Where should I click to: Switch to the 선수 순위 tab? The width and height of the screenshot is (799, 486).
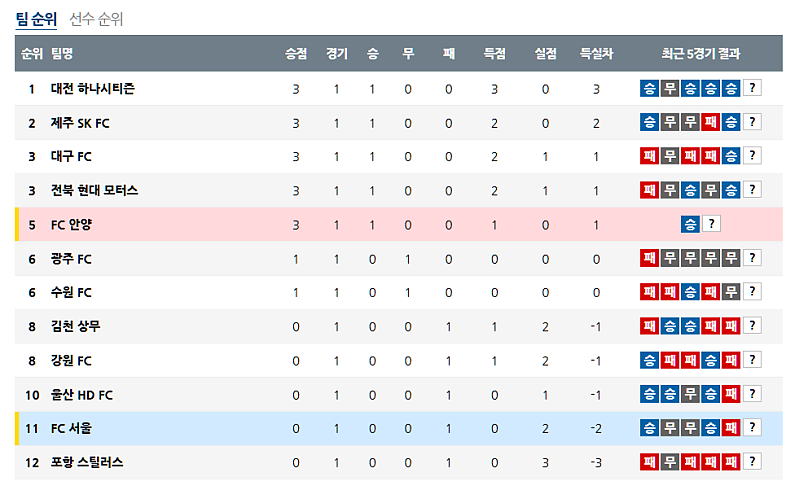(x=96, y=19)
